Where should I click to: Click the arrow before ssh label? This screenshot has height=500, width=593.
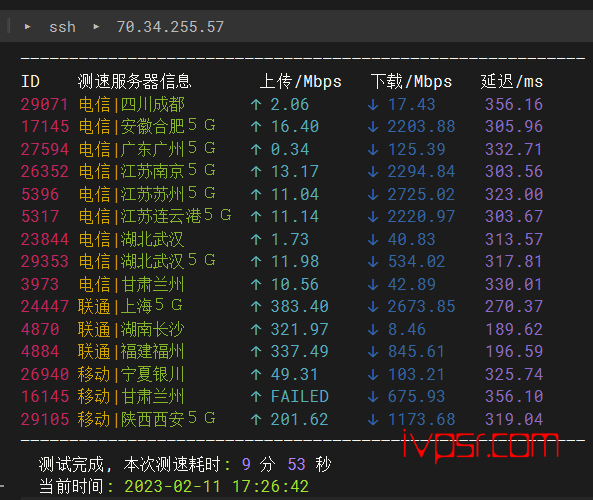[28, 27]
